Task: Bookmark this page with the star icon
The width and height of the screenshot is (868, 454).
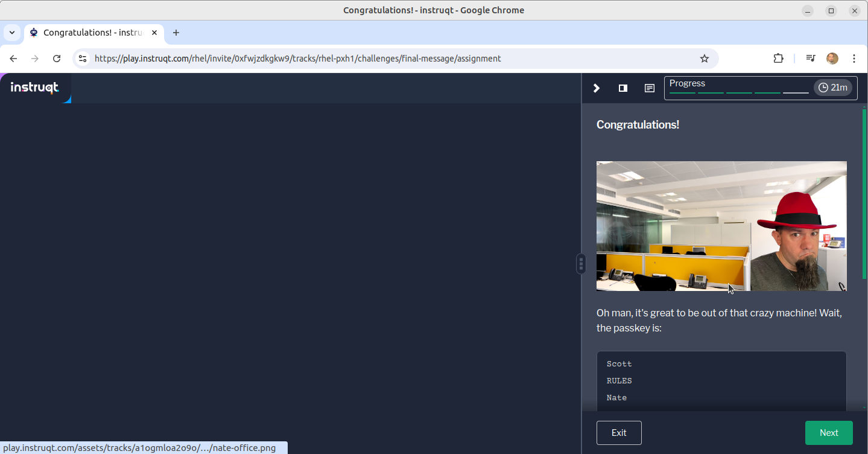Action: click(x=705, y=59)
